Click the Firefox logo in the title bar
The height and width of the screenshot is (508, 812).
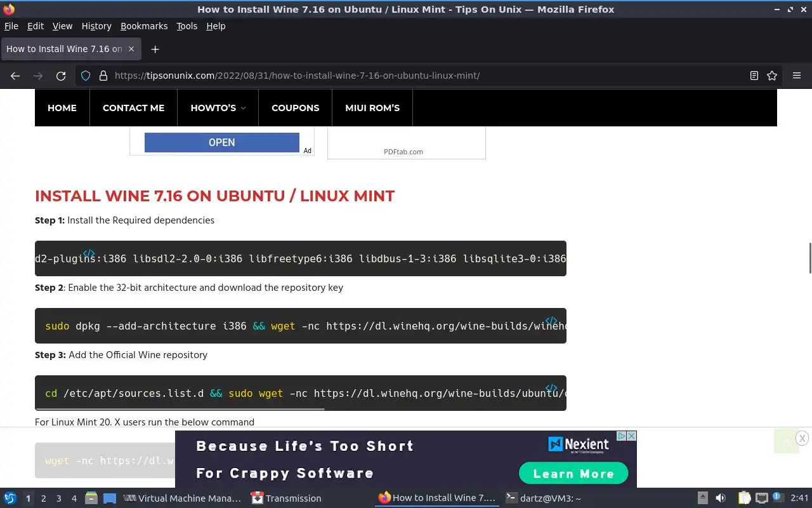[8, 9]
